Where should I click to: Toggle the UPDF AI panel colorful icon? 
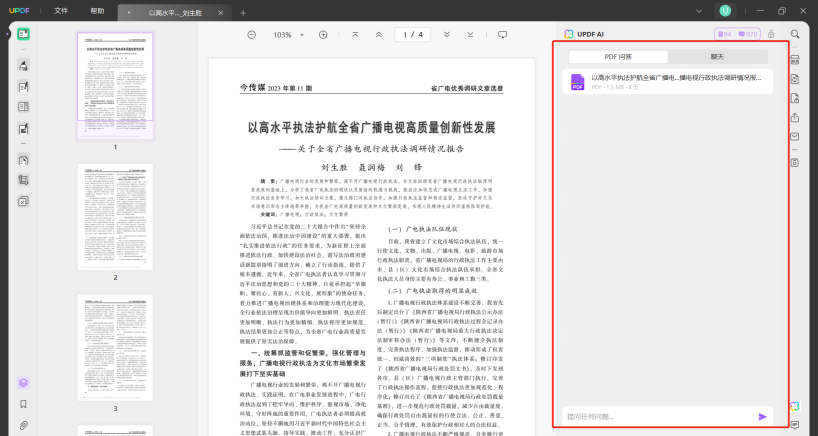795,406
